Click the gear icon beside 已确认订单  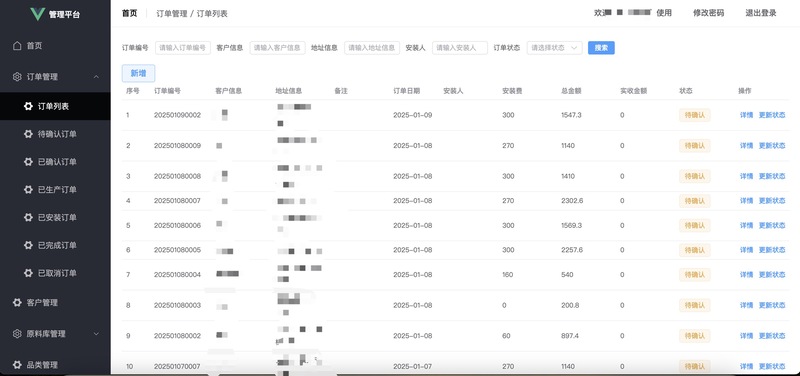(x=29, y=162)
